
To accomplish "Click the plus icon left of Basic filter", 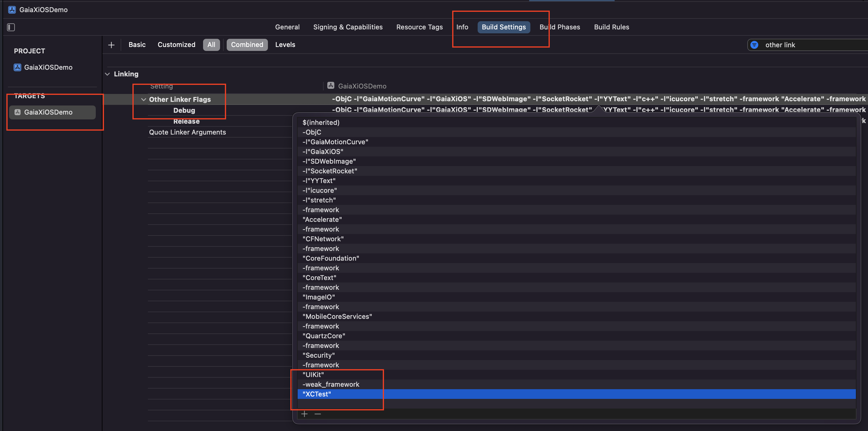I will click(x=111, y=45).
